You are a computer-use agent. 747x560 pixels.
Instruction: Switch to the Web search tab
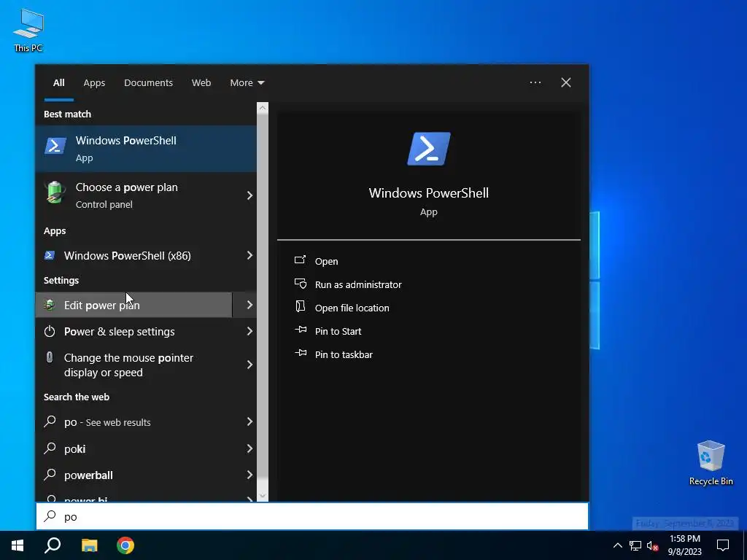(201, 83)
